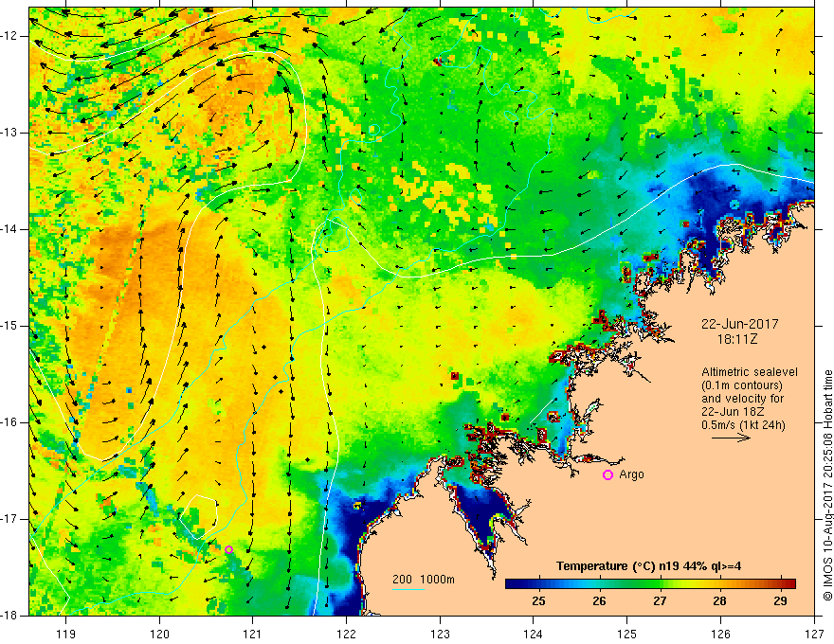Click colorbar tick label "27"
The height and width of the screenshot is (644, 834).
pos(660,601)
